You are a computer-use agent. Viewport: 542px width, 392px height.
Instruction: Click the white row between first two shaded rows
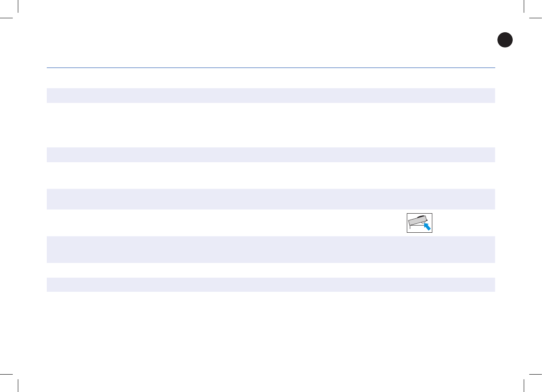(270, 125)
